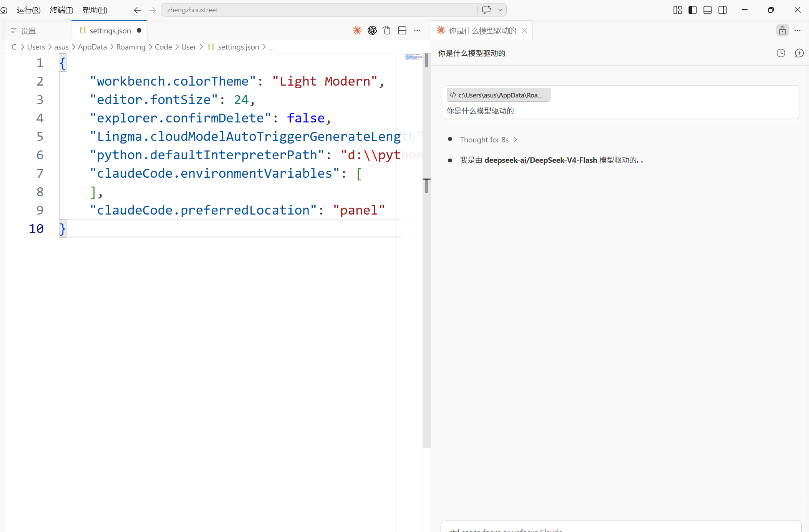Click the attached file path chip
Screen dimensions: 809x532
(x=498, y=95)
